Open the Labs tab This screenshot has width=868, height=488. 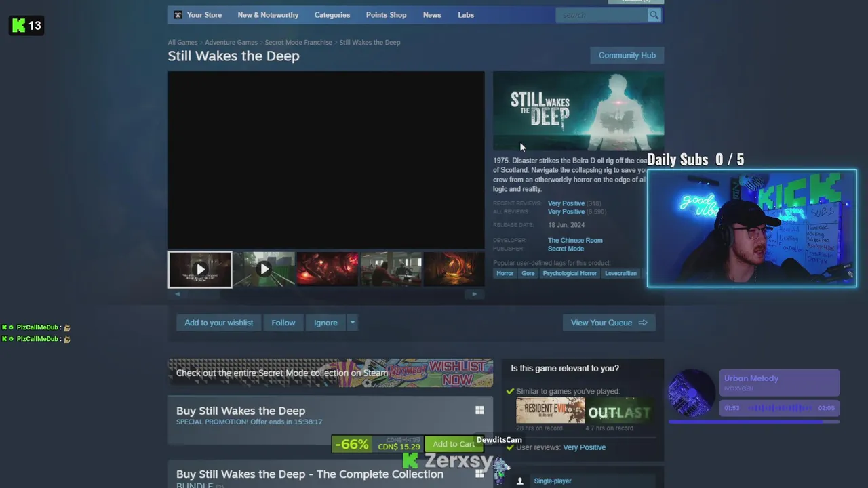tap(466, 15)
